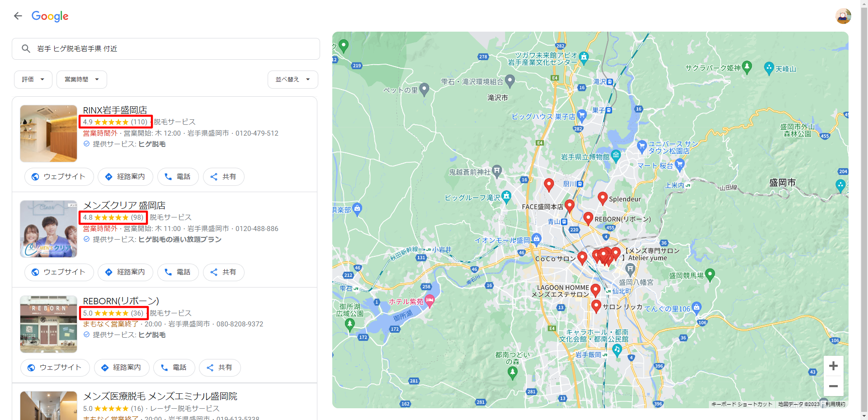Open the Google logo homepage link
The width and height of the screenshot is (868, 420).
click(50, 16)
